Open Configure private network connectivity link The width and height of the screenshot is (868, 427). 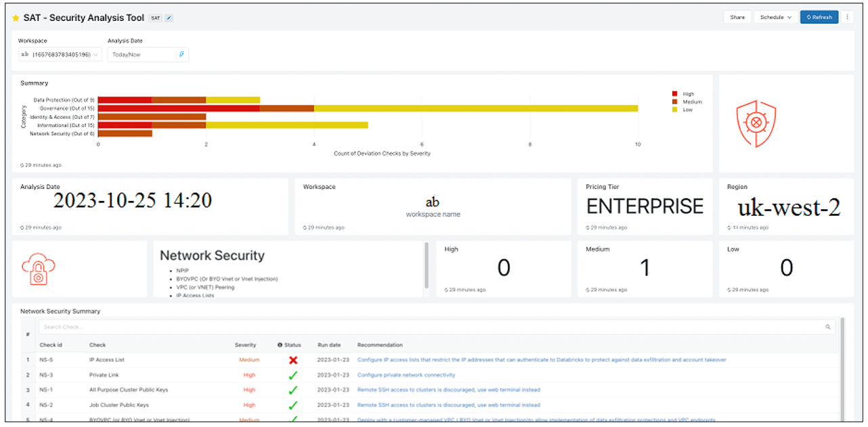[x=406, y=375]
